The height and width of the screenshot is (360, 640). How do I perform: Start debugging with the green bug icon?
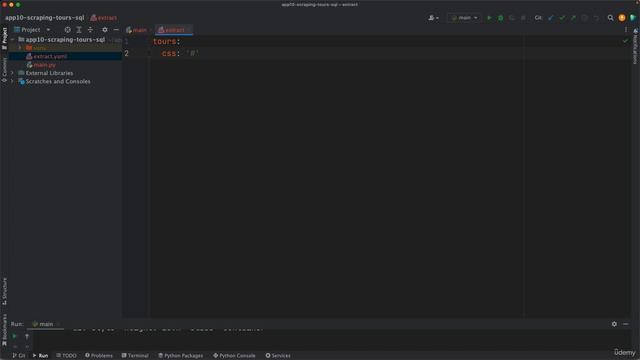coord(500,18)
